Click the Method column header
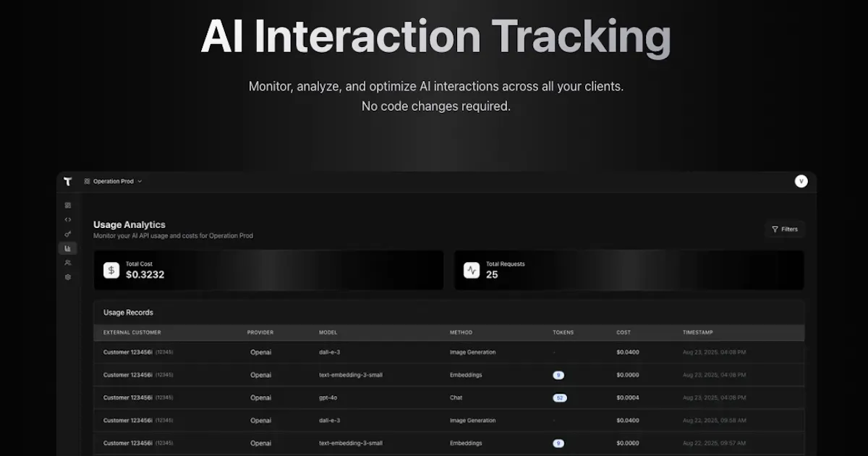 point(461,332)
